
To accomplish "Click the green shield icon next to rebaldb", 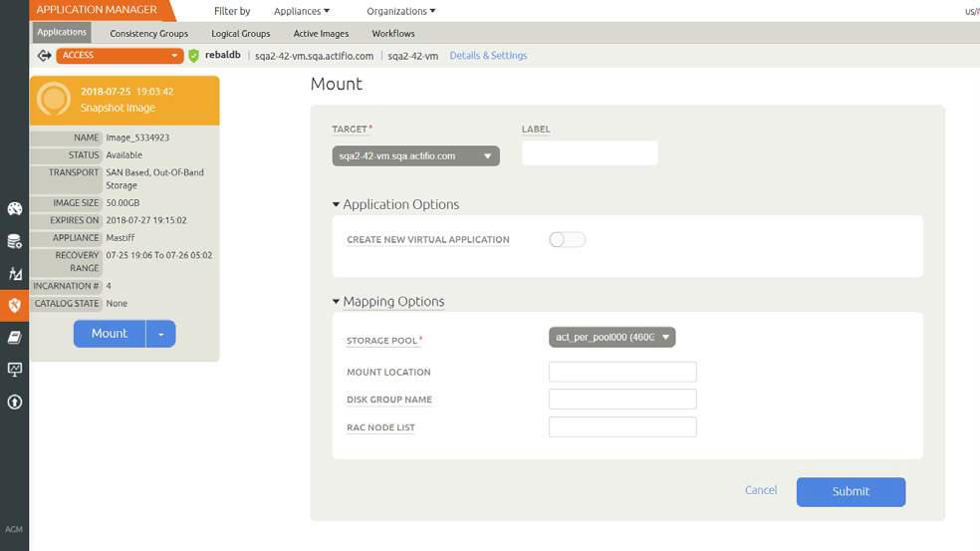I will [194, 56].
